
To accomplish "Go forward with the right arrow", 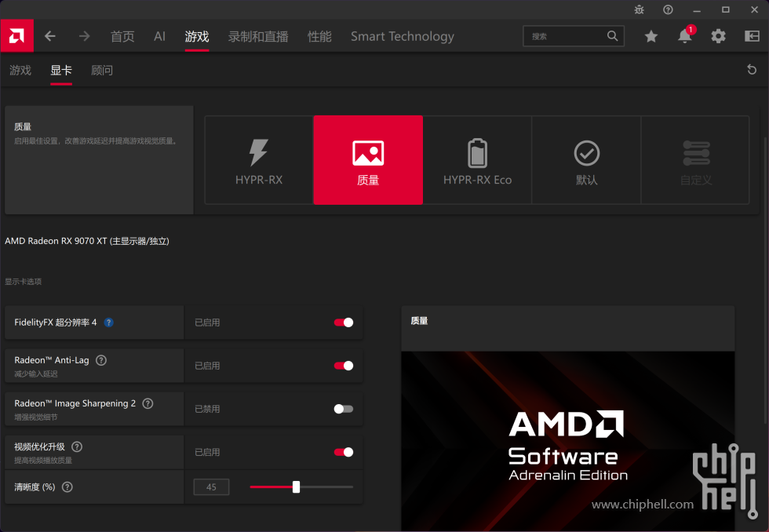I will (x=85, y=36).
